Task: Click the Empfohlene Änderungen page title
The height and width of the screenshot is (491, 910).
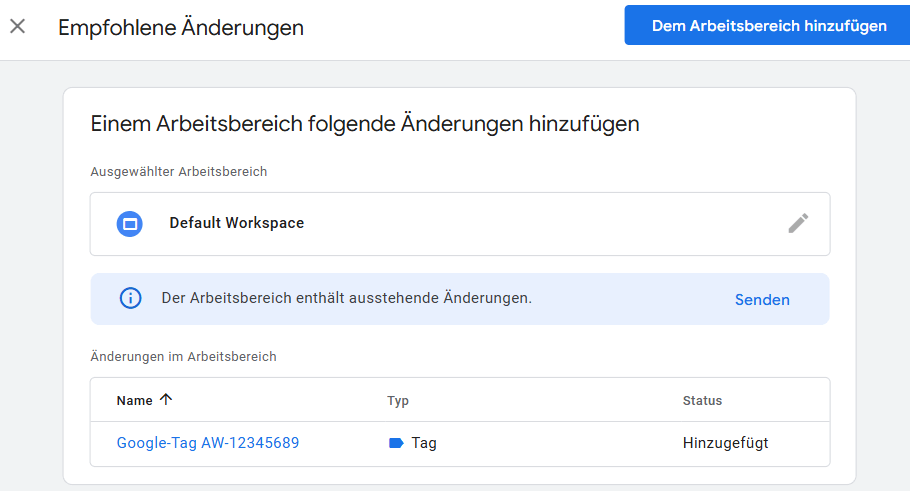Action: tap(181, 28)
